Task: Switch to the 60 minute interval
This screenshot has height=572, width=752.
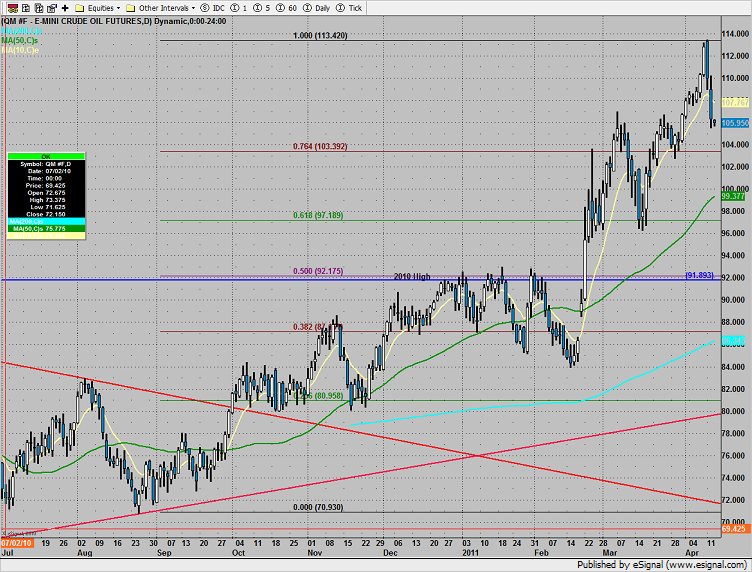Action: click(x=287, y=8)
